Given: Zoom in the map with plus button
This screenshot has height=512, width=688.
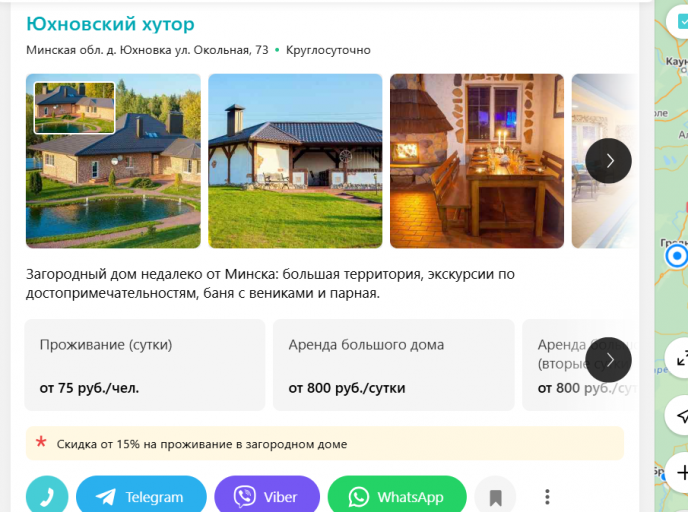Looking at the screenshot, I should click(679, 473).
